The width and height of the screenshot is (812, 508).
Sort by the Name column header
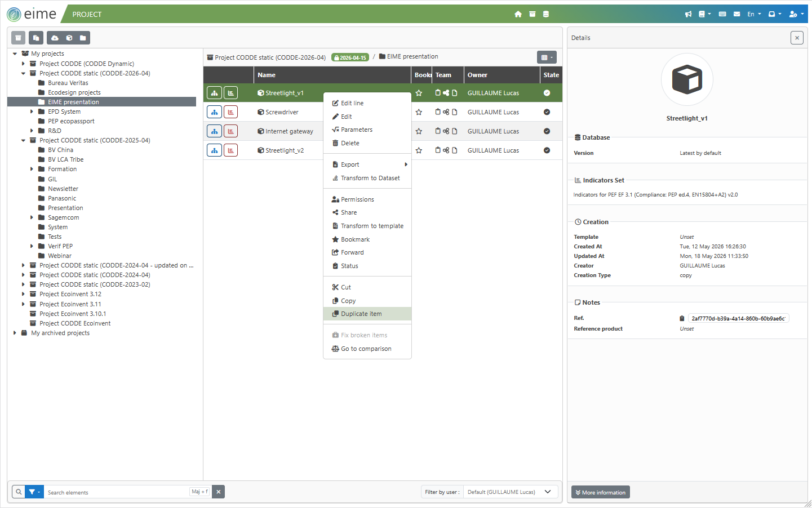click(332, 75)
